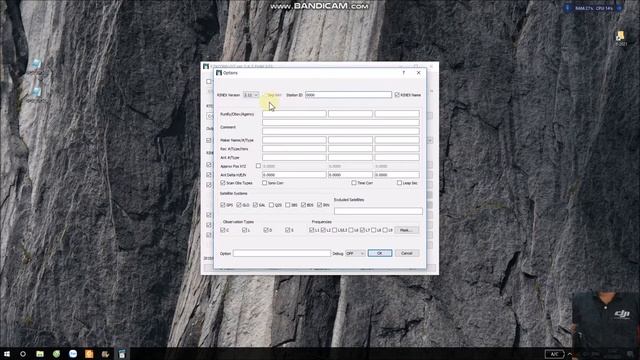
Task: Toggle the RINEX Name checkbox
Action: (x=397, y=95)
